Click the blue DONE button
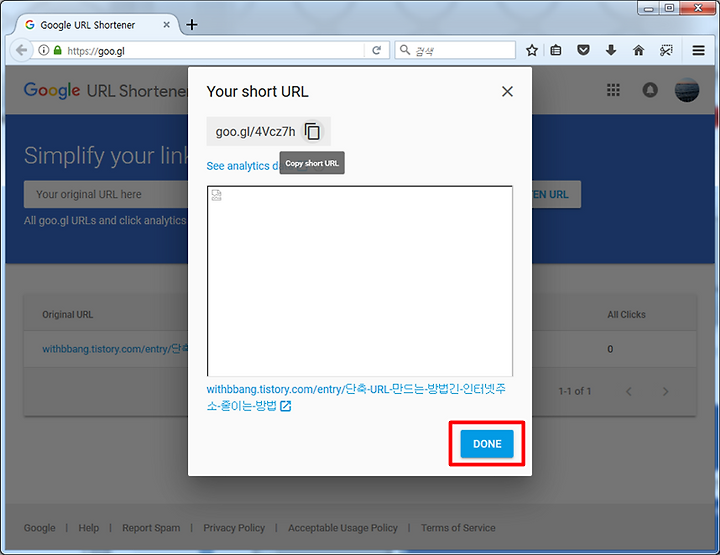720x555 pixels. tap(487, 443)
